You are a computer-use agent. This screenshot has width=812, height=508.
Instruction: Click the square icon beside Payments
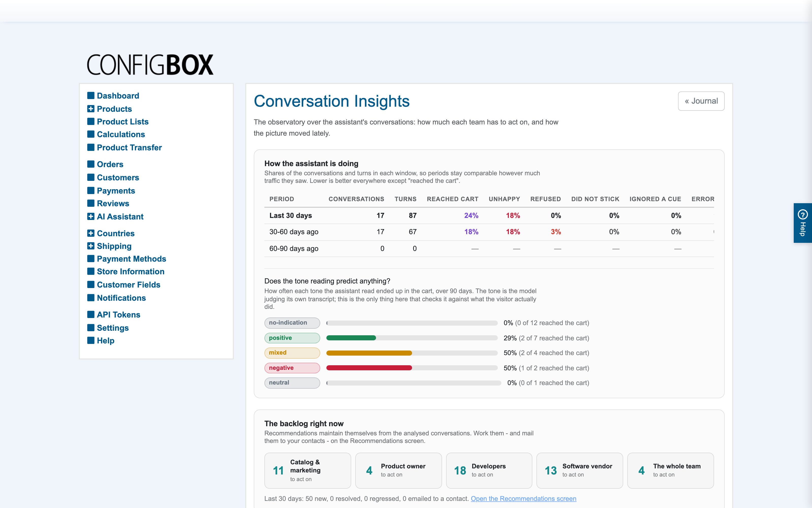point(91,190)
